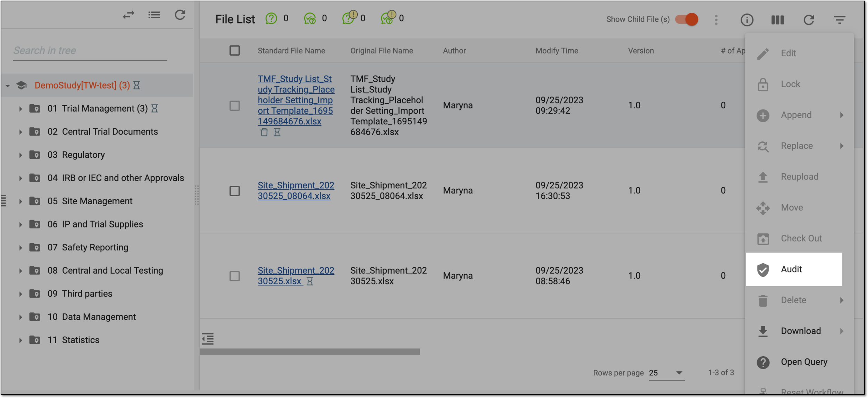The width and height of the screenshot is (868, 398).
Task: Check the Site_Shipment_20230525_08064.xlsx row checkbox
Action: pyautogui.click(x=235, y=191)
